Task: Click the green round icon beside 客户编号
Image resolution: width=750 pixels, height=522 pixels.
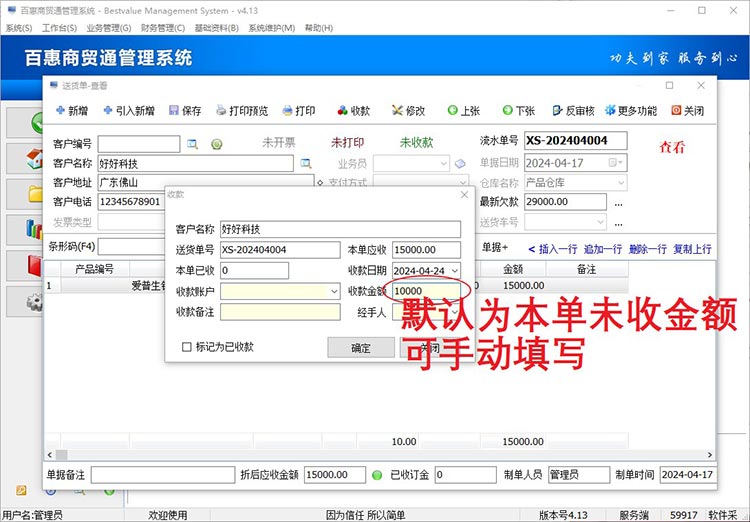Action: point(217,144)
